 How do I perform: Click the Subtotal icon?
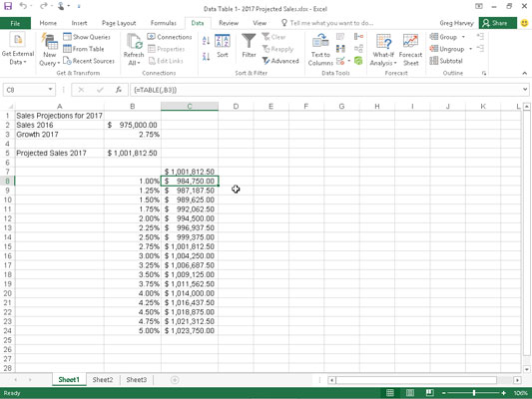[446, 61]
